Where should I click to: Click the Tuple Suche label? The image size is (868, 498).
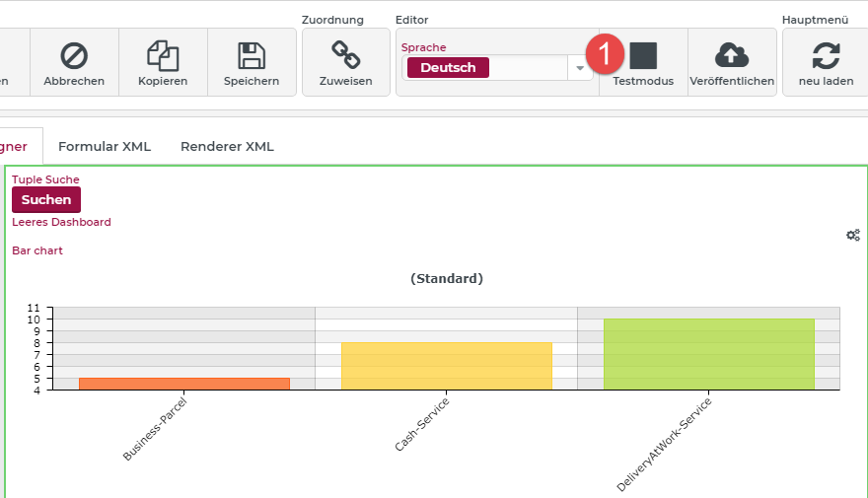point(45,179)
